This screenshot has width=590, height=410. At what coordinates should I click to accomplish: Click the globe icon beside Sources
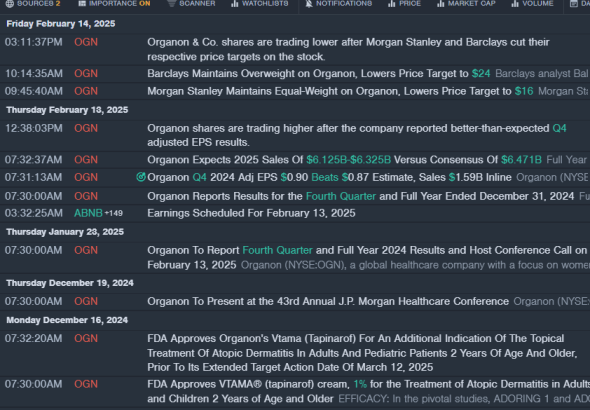coord(10,3)
